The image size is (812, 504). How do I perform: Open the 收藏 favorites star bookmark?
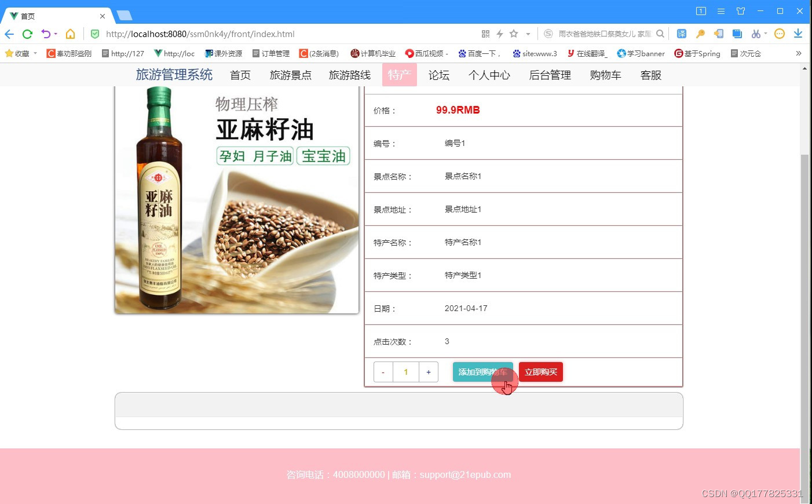pos(17,53)
